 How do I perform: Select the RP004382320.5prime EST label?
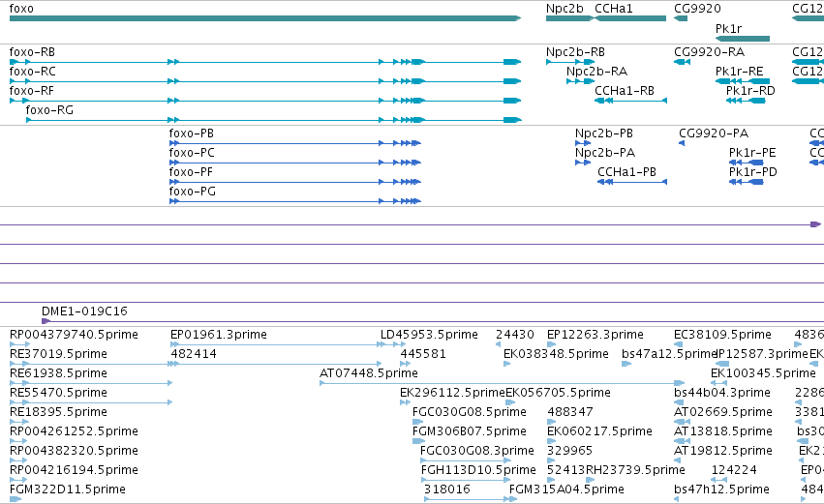coord(75,451)
